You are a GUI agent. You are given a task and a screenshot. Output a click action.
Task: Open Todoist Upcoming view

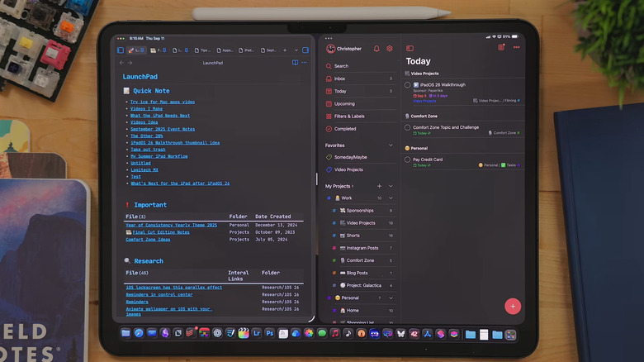[359, 103]
